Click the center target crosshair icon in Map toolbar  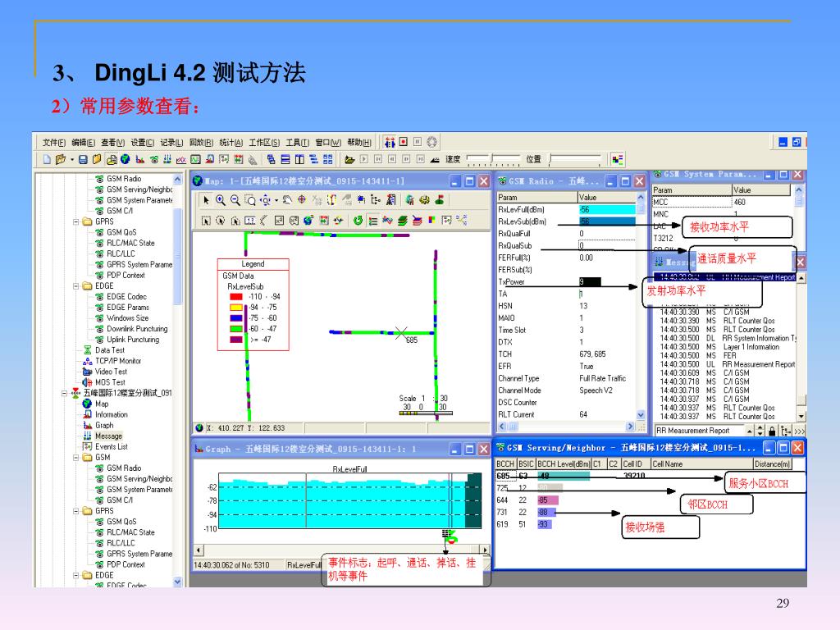(302, 200)
